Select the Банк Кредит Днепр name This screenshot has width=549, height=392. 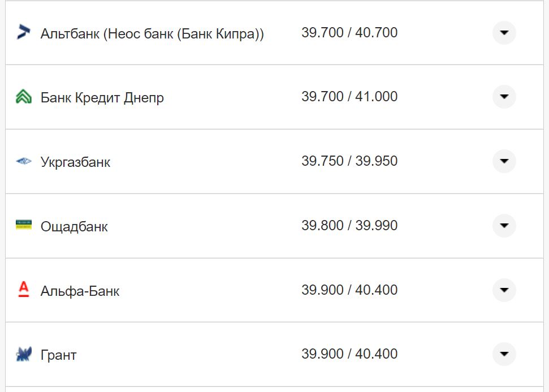pyautogui.click(x=102, y=98)
